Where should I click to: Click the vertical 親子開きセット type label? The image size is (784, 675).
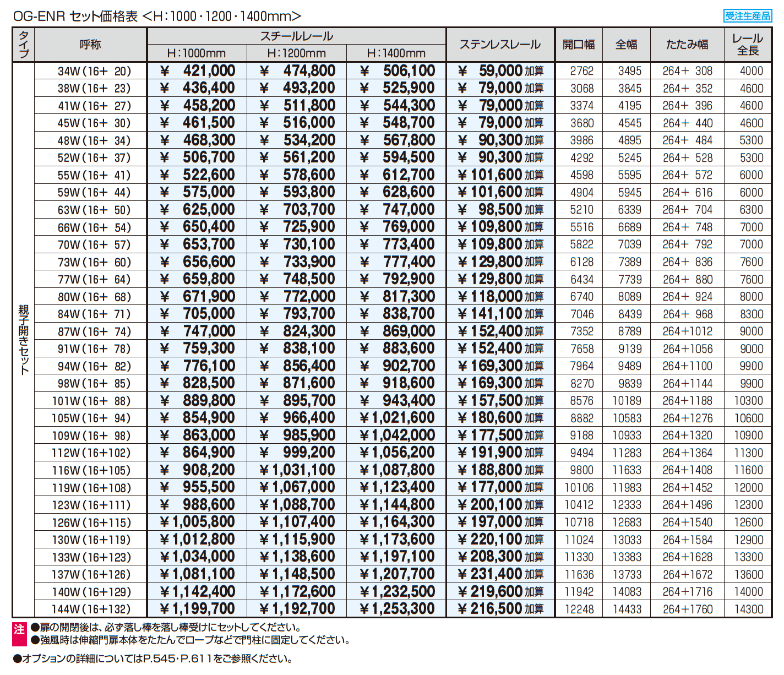point(24,340)
